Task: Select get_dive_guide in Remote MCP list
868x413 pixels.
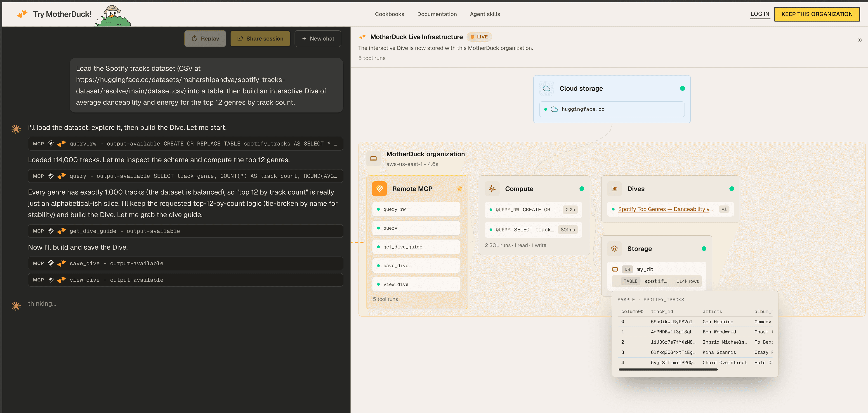Action: point(416,247)
